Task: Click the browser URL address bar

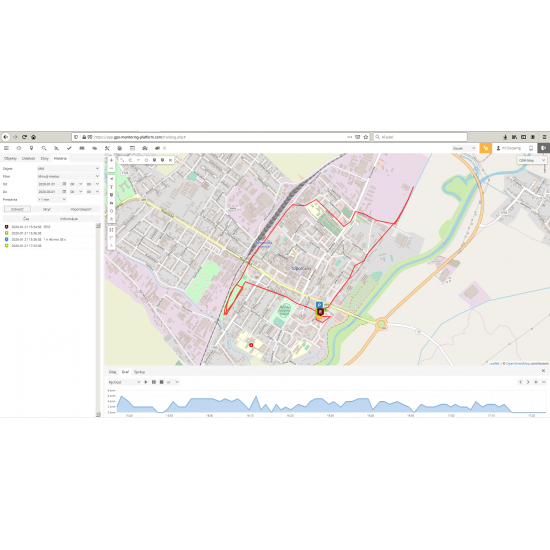Action: pyautogui.click(x=220, y=137)
